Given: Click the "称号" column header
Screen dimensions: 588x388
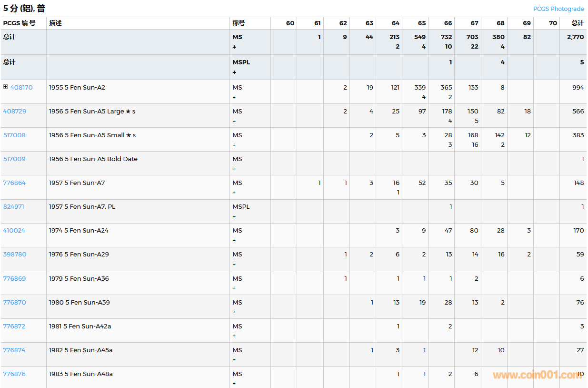Looking at the screenshot, I should click(x=239, y=23).
